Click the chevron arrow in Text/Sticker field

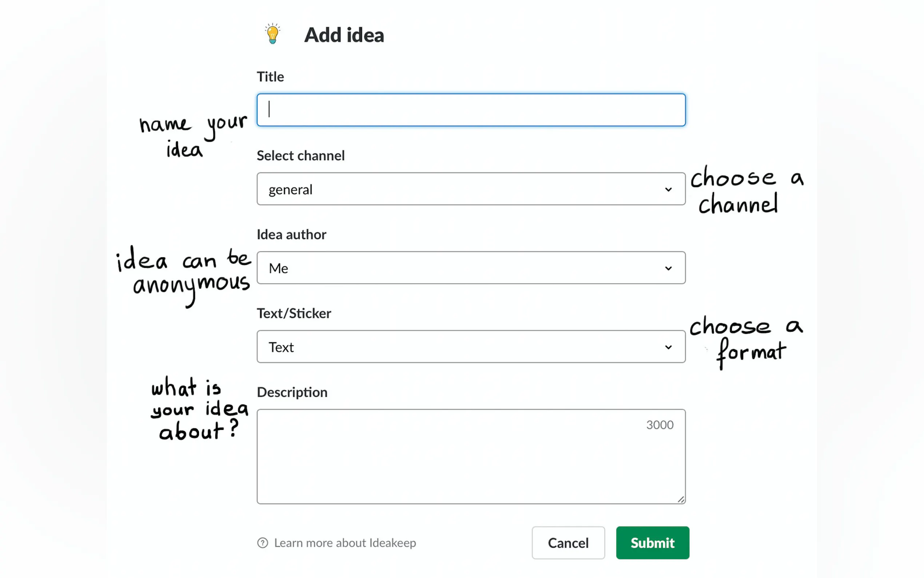[668, 347]
